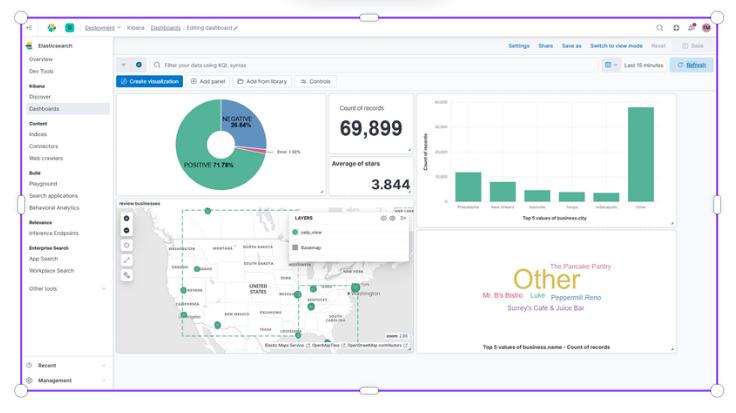Hide all layers using eye icon

[x=383, y=217]
